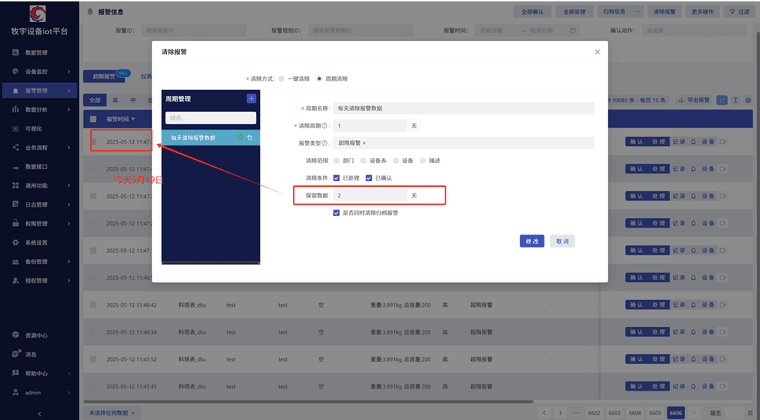The height and width of the screenshot is (420, 760).
Task: Expand the 设备监控 submenu chevron
Action: click(69, 72)
